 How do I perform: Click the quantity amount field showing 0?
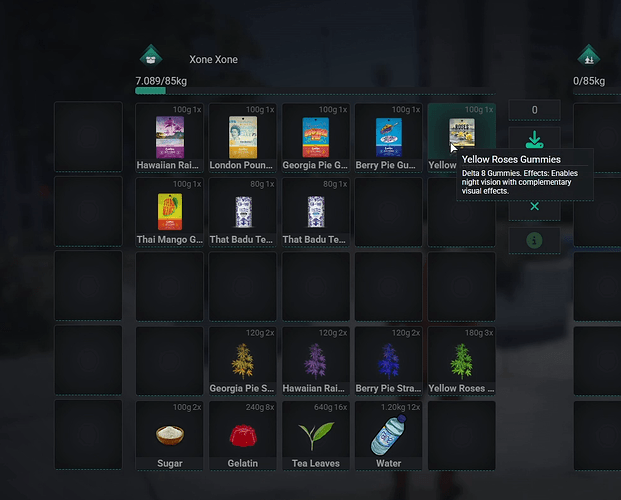[534, 110]
